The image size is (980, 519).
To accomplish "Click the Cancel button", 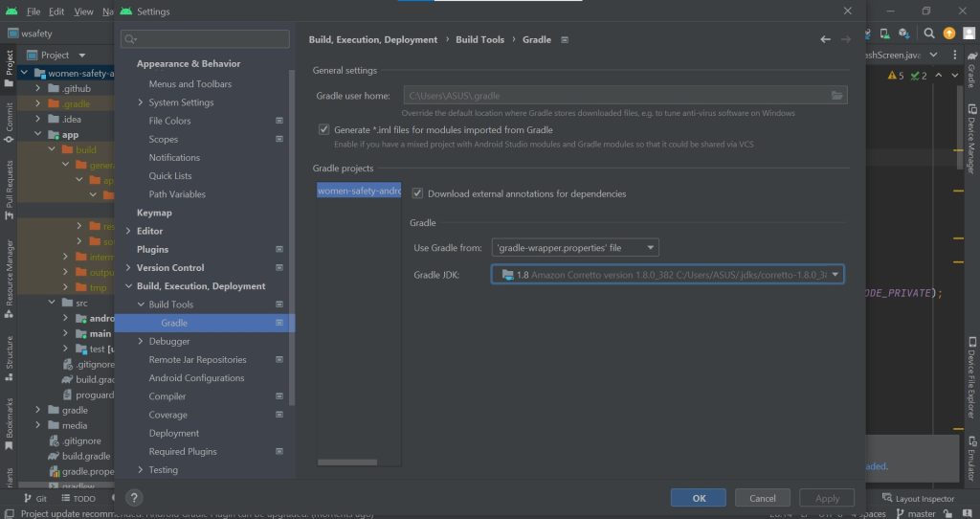I will tap(763, 498).
